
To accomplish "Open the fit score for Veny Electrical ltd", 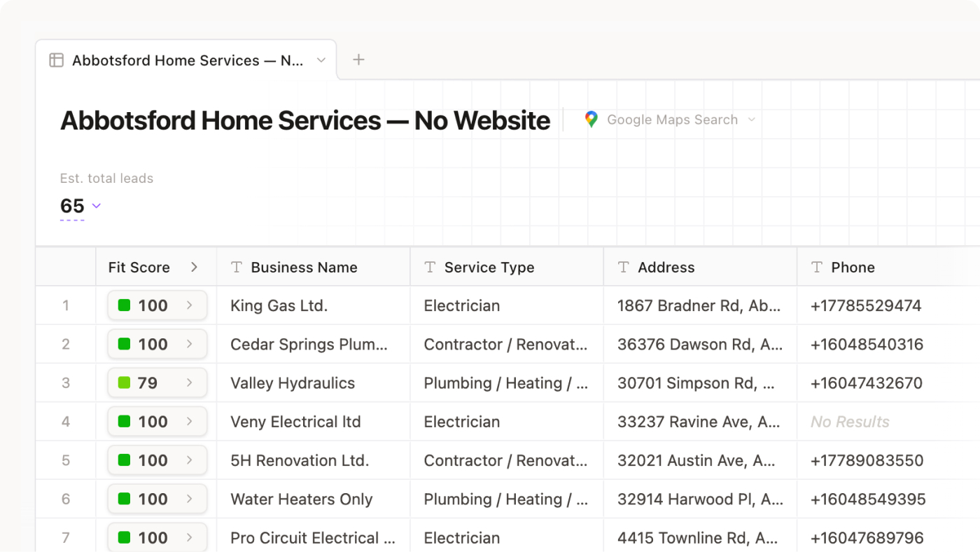I will [x=157, y=422].
